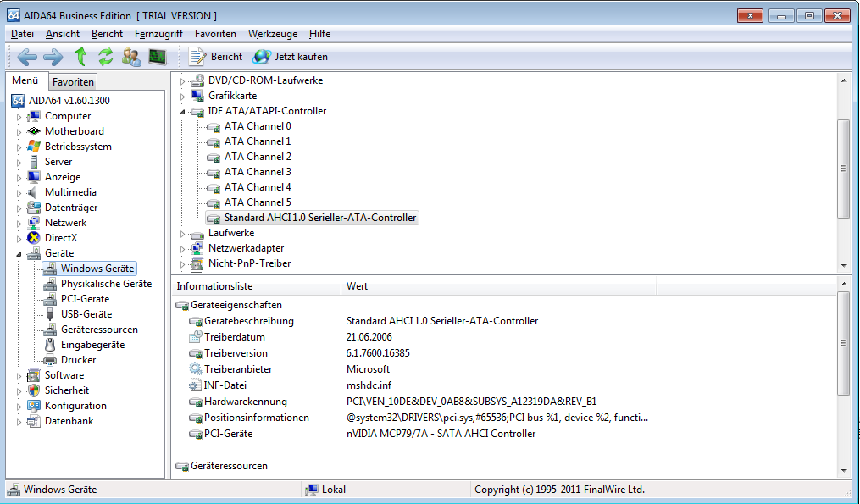The height and width of the screenshot is (504, 860).
Task: Select Standard AHCI 1.0 controller in device tree
Action: click(320, 218)
